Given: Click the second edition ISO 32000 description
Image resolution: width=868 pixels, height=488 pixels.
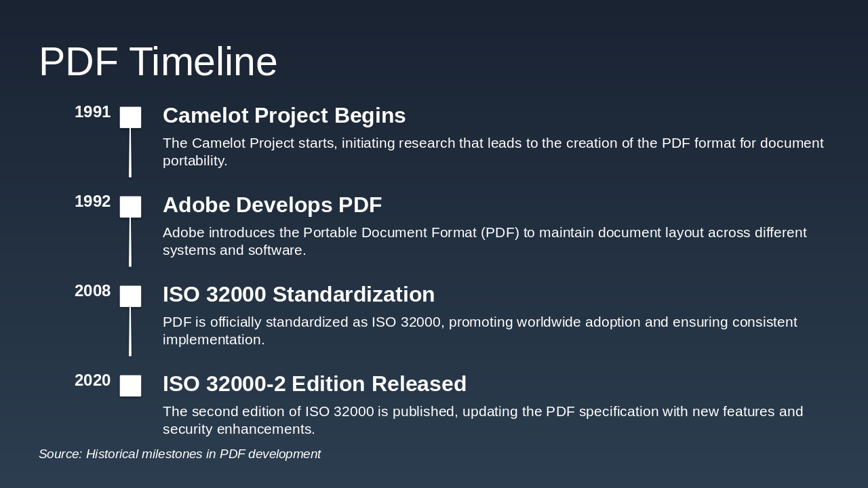Looking at the screenshot, I should 482,420.
